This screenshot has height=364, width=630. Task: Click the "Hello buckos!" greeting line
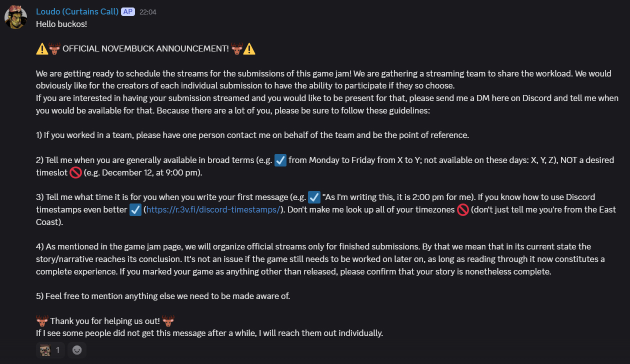coord(61,24)
